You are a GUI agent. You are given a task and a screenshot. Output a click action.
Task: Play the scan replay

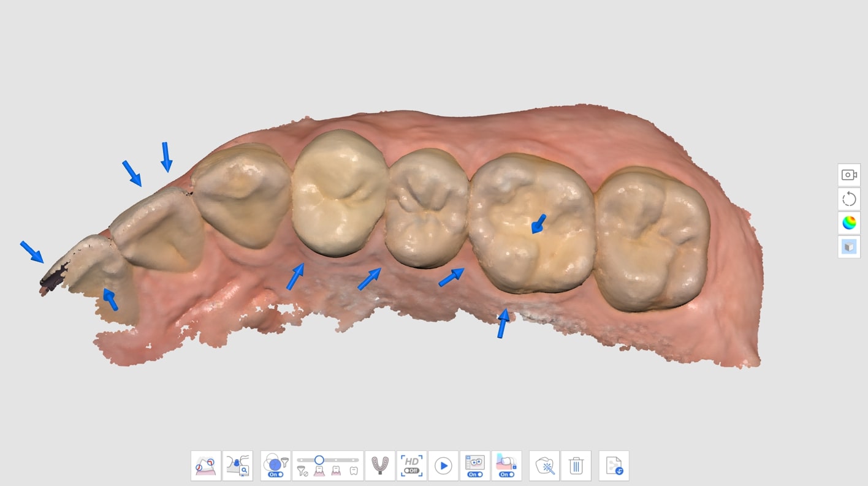click(x=443, y=466)
